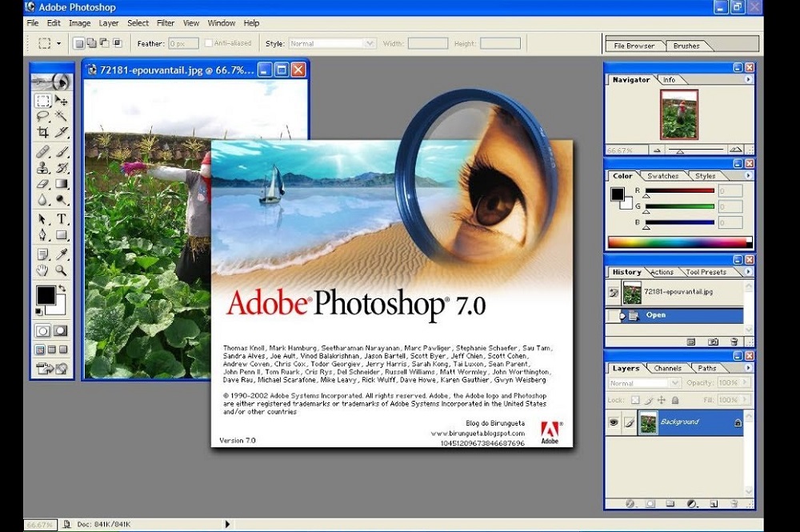The width and height of the screenshot is (800, 532).
Task: Create new snapshot in History panel
Action: (x=713, y=342)
